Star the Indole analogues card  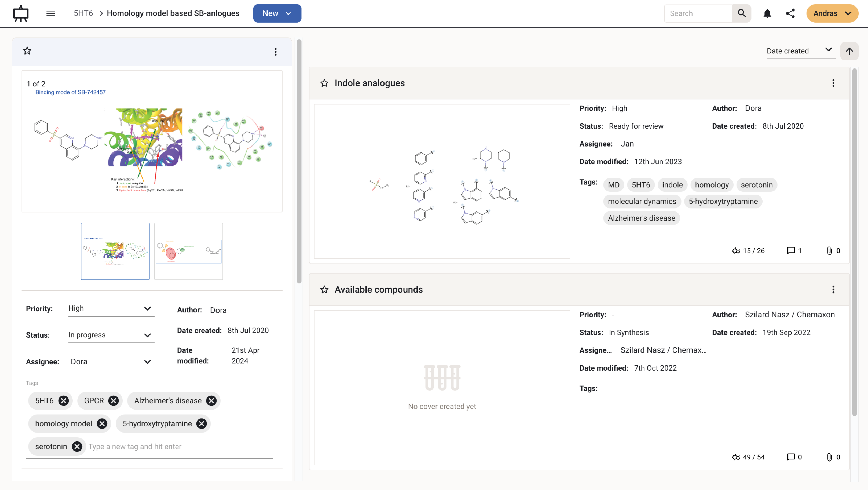(324, 83)
